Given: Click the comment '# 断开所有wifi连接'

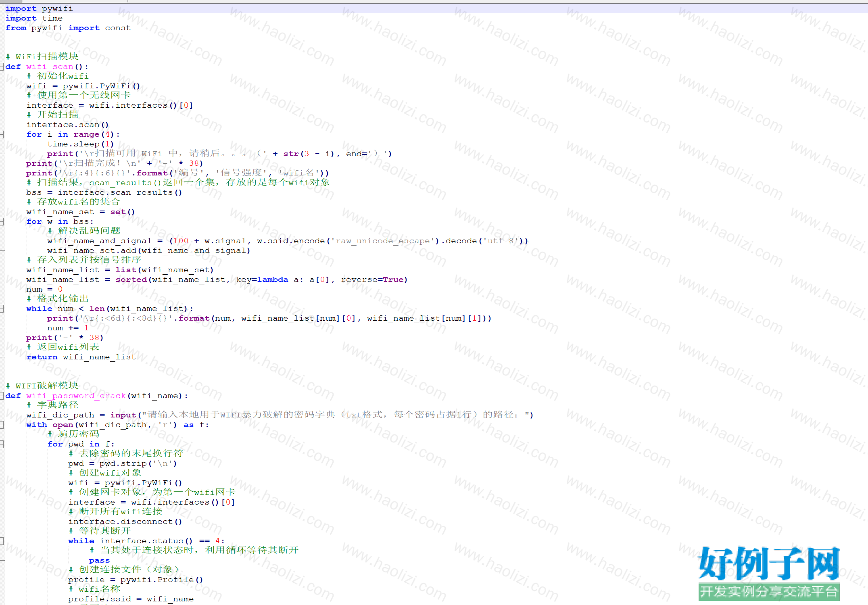Looking at the screenshot, I should click(115, 512).
